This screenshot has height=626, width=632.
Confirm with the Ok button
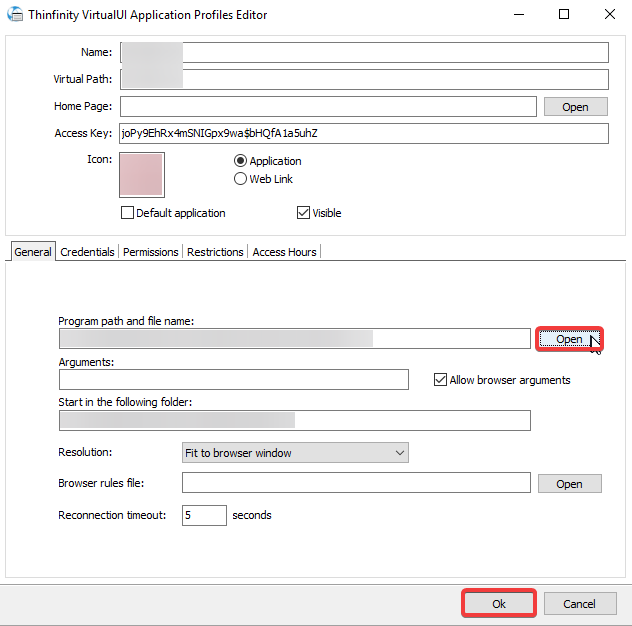[x=499, y=603]
